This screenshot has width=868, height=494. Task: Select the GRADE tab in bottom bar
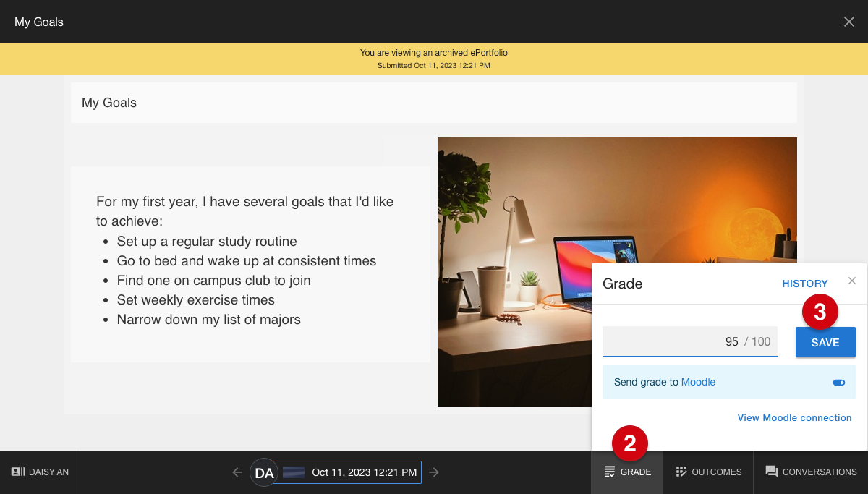point(627,472)
